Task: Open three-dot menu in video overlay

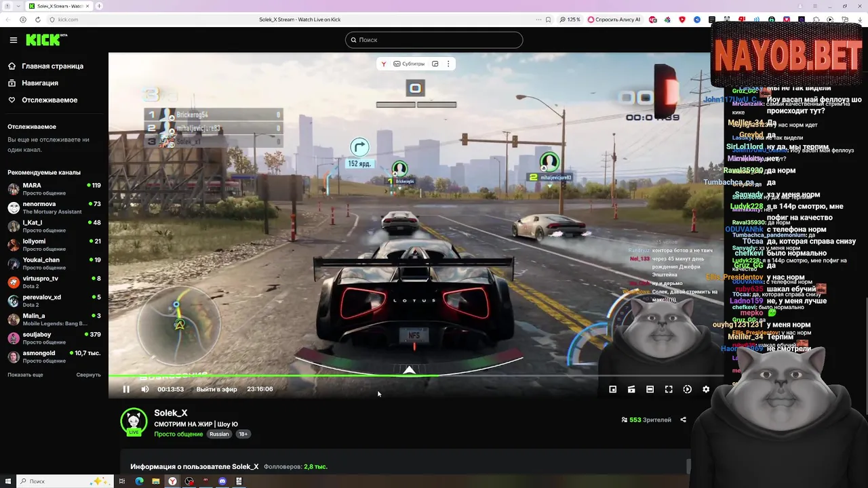Action: pyautogui.click(x=448, y=64)
